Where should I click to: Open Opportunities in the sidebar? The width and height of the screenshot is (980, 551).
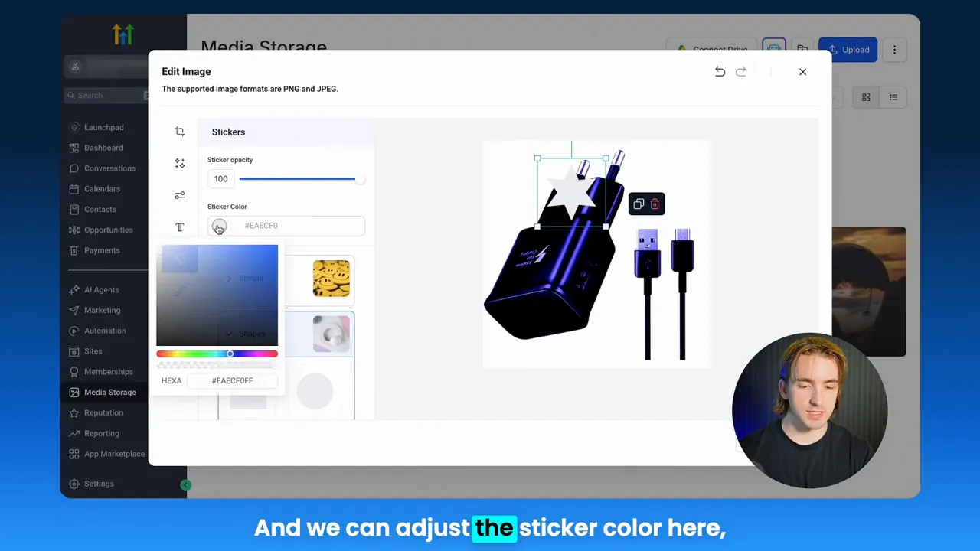[100, 230]
